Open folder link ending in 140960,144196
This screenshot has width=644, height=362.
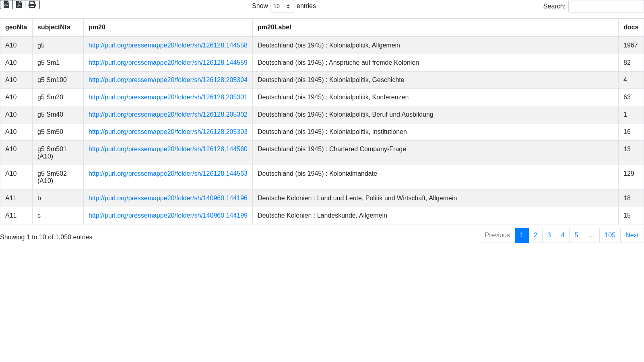[x=168, y=198]
